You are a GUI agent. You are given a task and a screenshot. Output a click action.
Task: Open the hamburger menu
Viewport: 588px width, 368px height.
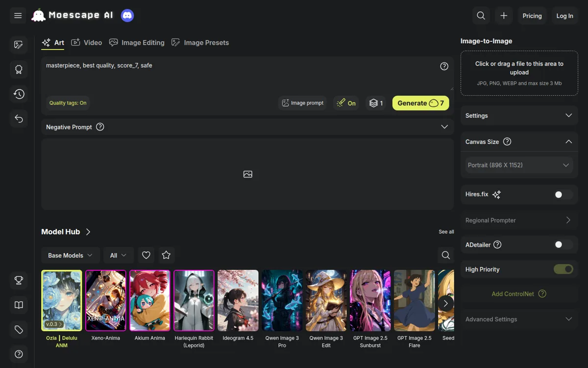point(18,16)
